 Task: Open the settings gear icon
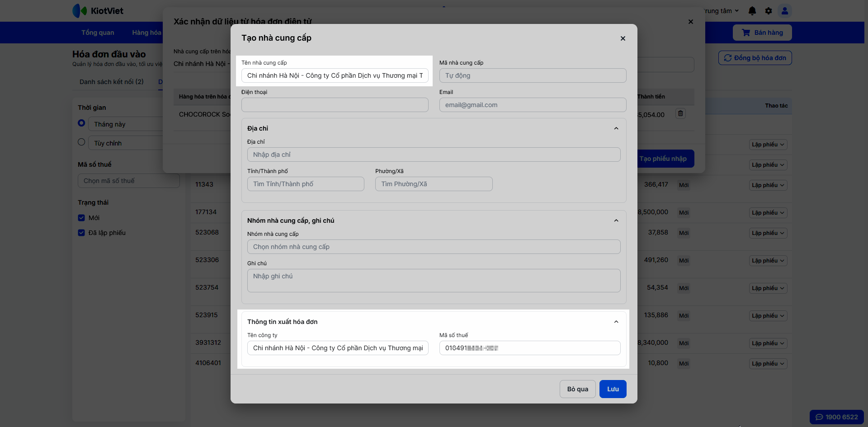pyautogui.click(x=769, y=11)
